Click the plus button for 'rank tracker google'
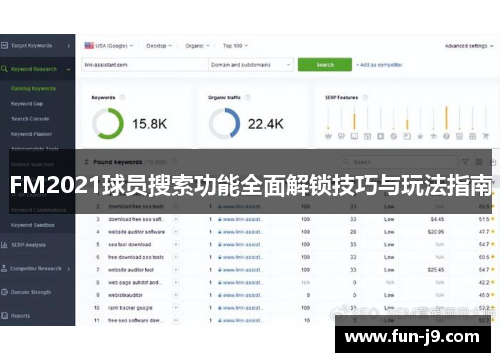This screenshot has width=500, height=362. (176, 308)
